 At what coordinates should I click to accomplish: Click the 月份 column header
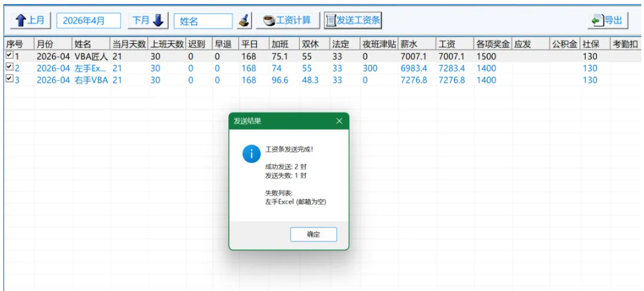(x=54, y=44)
